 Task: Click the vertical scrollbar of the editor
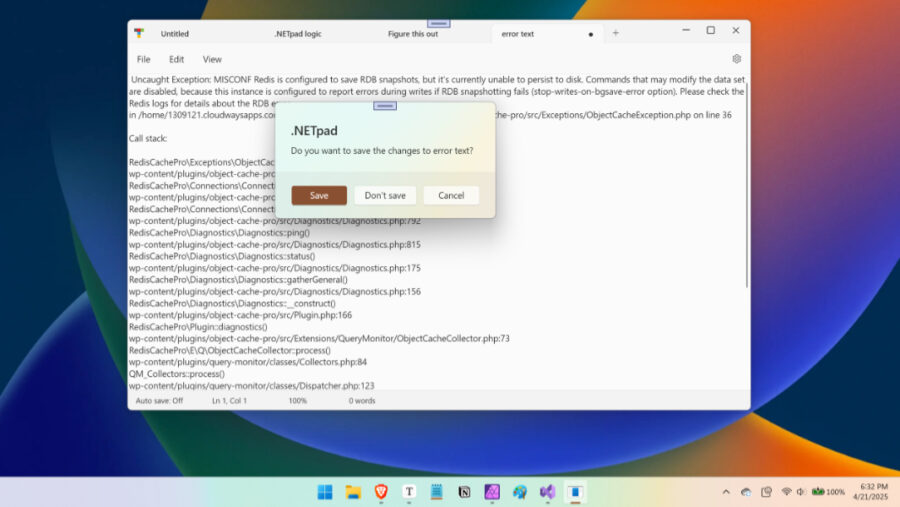pyautogui.click(x=747, y=184)
